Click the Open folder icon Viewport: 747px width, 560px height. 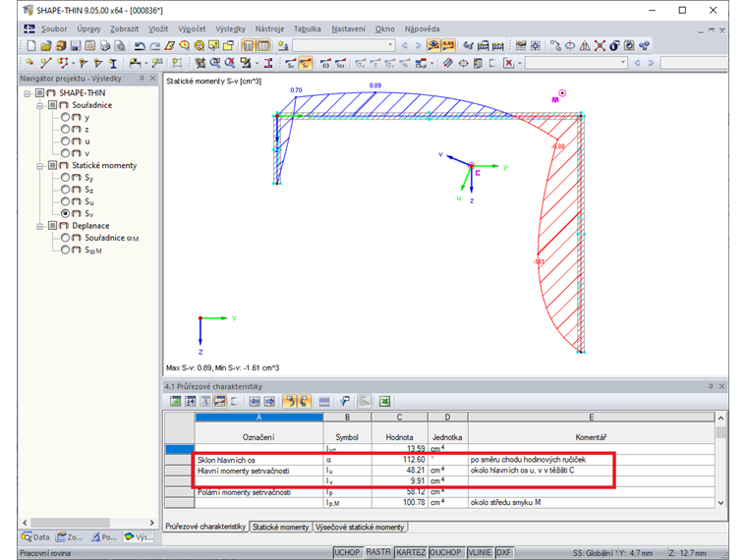tap(46, 46)
